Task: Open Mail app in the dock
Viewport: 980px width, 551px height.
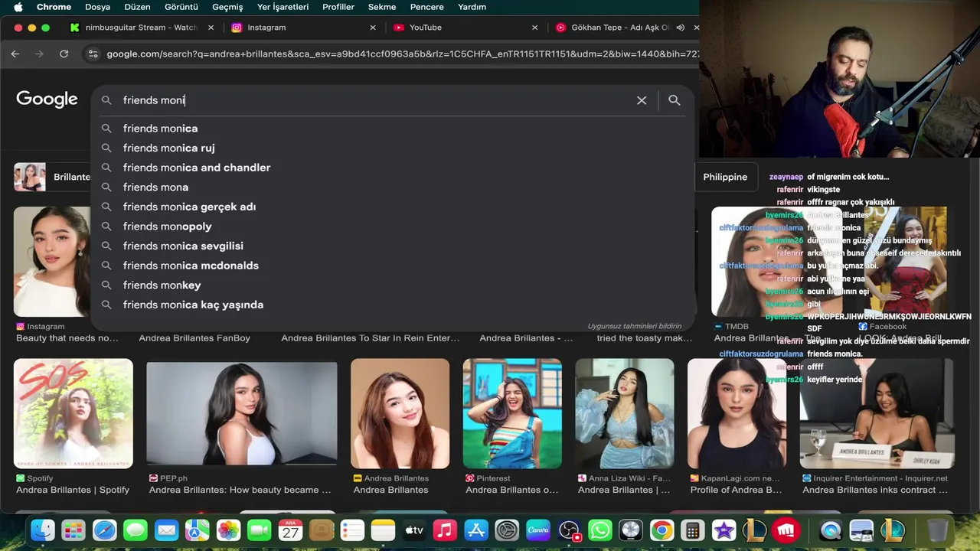Action: tap(167, 530)
